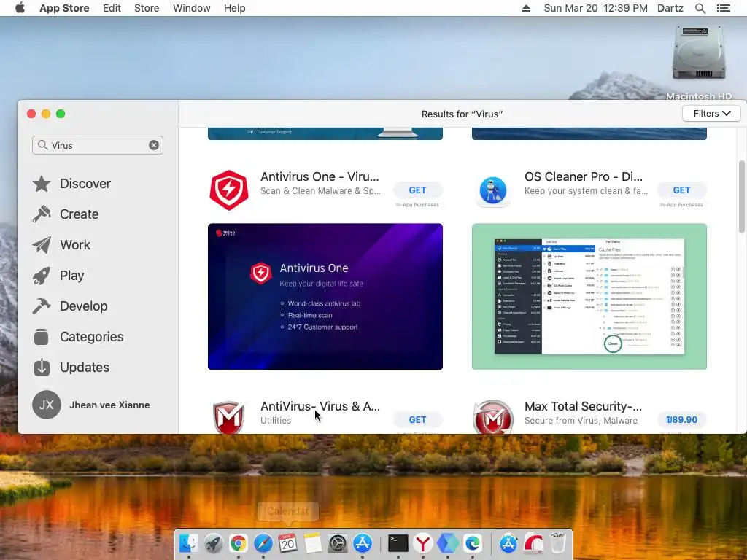This screenshot has width=747, height=560.
Task: Open the Edit menu
Action: [112, 8]
